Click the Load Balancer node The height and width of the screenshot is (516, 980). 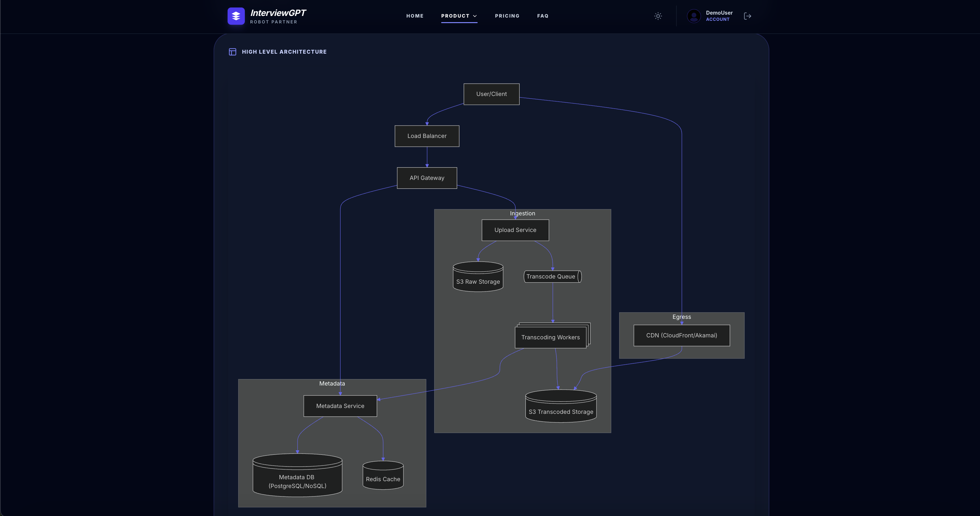427,136
